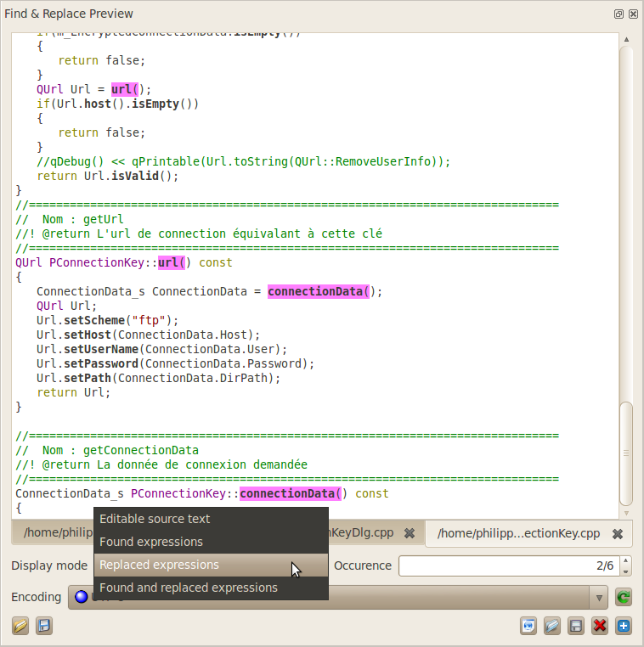Click the blue document preview icon
This screenshot has height=647, width=644.
point(528,626)
